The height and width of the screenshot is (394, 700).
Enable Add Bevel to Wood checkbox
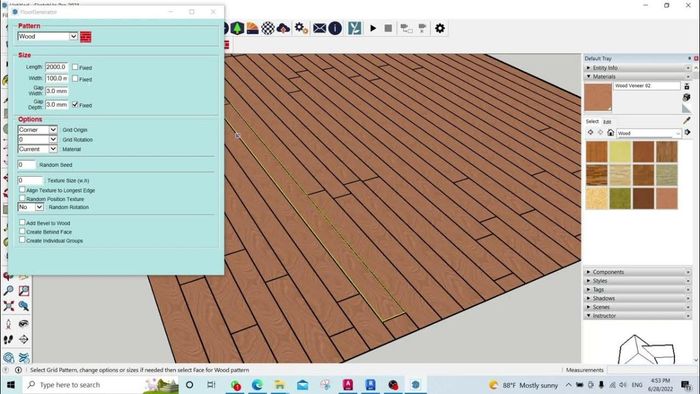coord(22,222)
